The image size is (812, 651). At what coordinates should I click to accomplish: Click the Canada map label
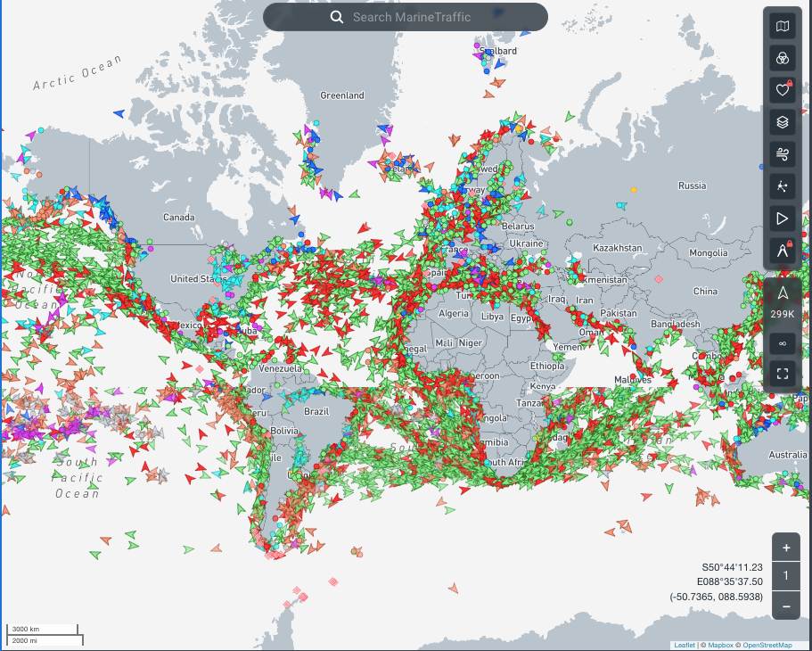pyautogui.click(x=178, y=218)
